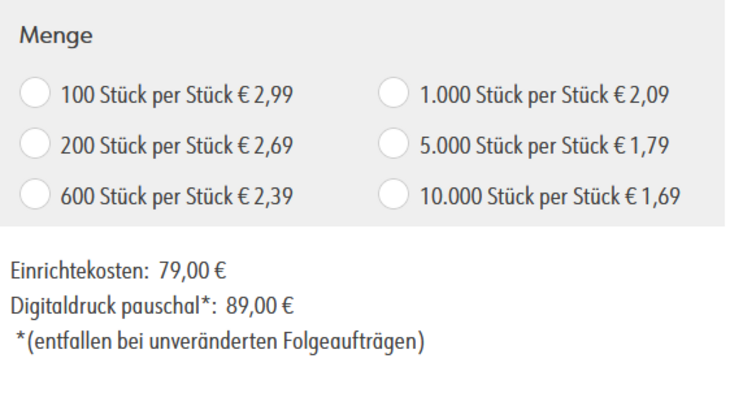Click the '10.000 Stück per Stück € 1,69' label

550,196
